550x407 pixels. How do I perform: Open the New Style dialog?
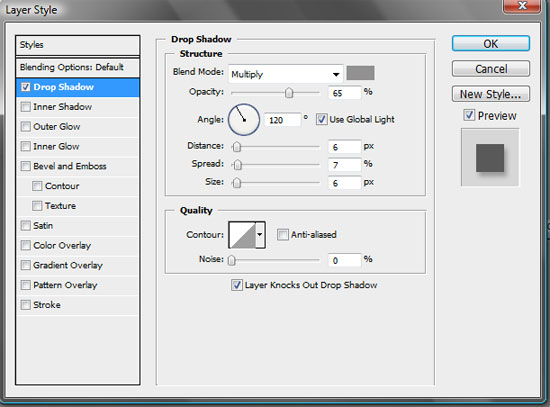[x=490, y=94]
